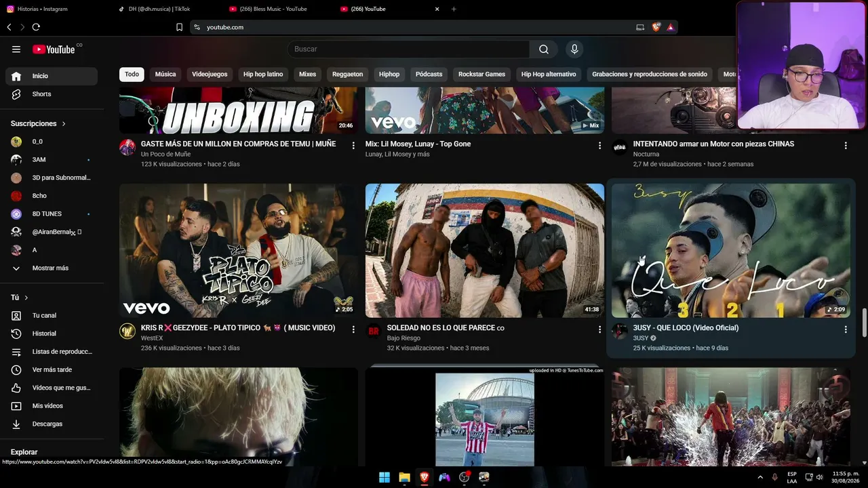868x488 pixels.
Task: Expand the Suscripciones section header
Action: (38, 123)
